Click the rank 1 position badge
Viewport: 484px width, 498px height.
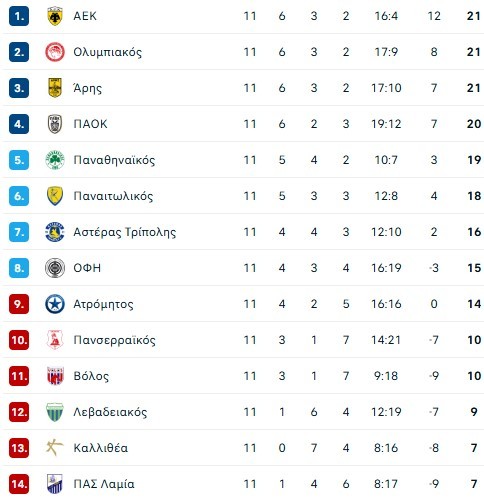[x=19, y=16]
